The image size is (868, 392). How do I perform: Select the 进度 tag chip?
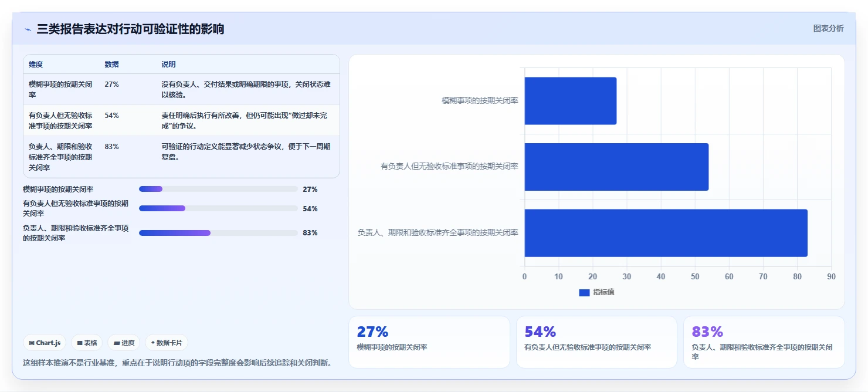[124, 343]
